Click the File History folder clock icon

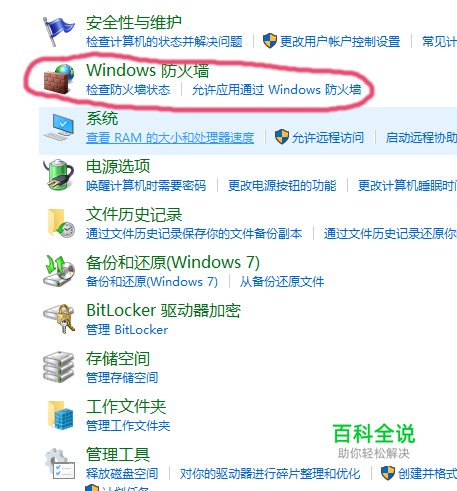61,223
